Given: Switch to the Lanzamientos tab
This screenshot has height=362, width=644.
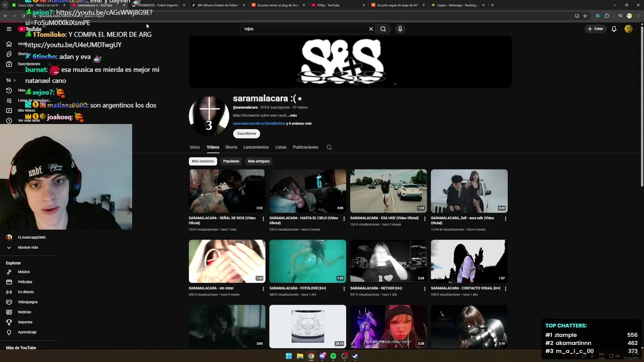Looking at the screenshot, I should [x=256, y=147].
